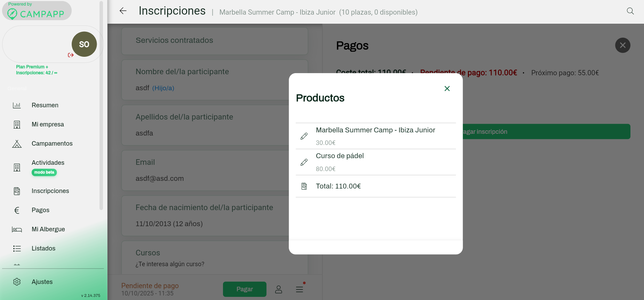Close the Productos dialog

pyautogui.click(x=447, y=89)
